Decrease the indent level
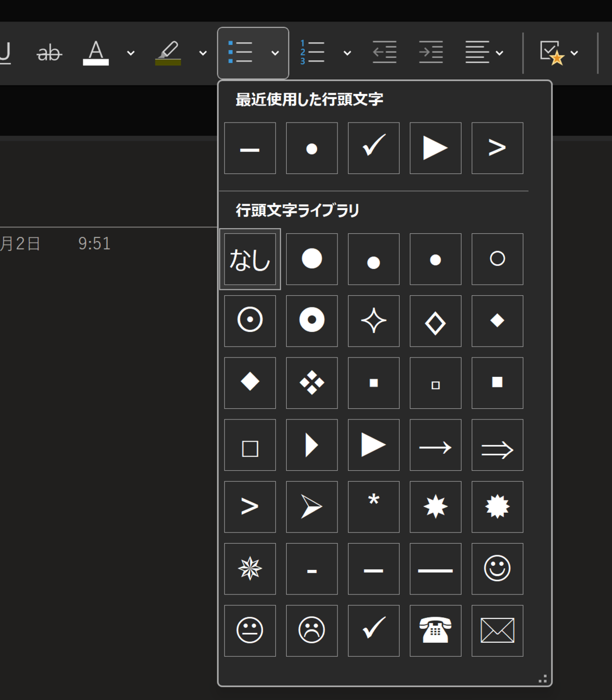Viewport: 612px width, 700px height. tap(384, 52)
